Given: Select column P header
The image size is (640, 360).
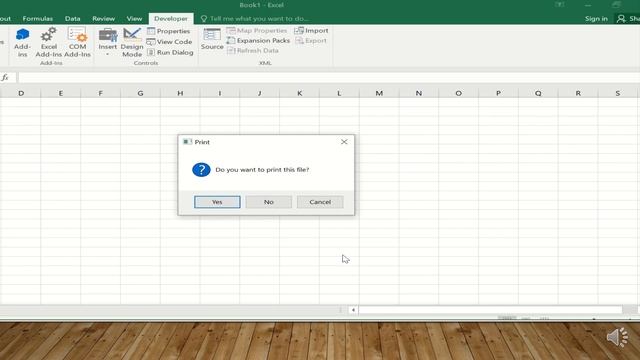Looking at the screenshot, I should coord(498,93).
